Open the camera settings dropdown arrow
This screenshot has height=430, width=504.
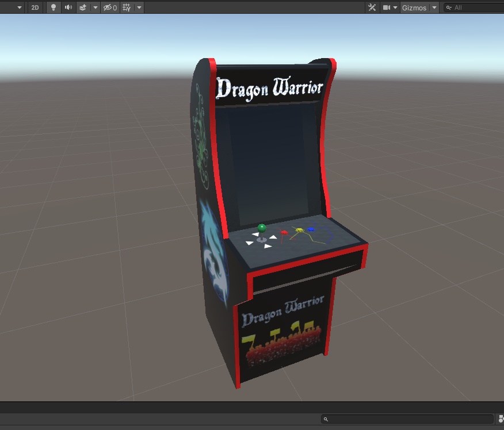coord(395,7)
